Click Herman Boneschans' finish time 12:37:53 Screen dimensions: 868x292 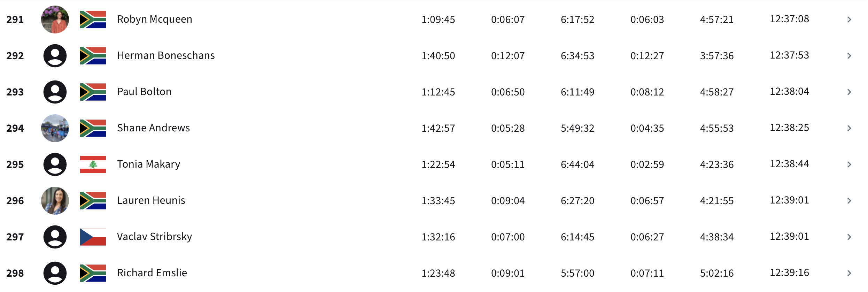789,55
